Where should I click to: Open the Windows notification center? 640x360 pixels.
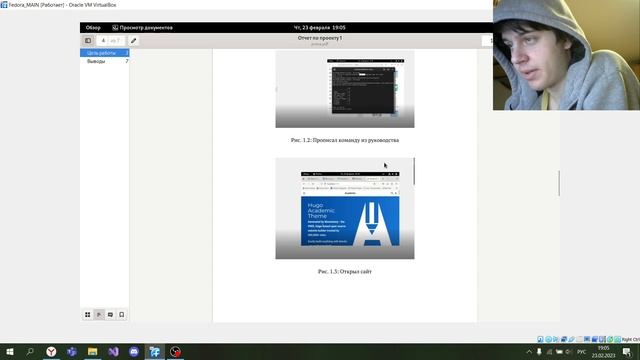pyautogui.click(x=627, y=351)
